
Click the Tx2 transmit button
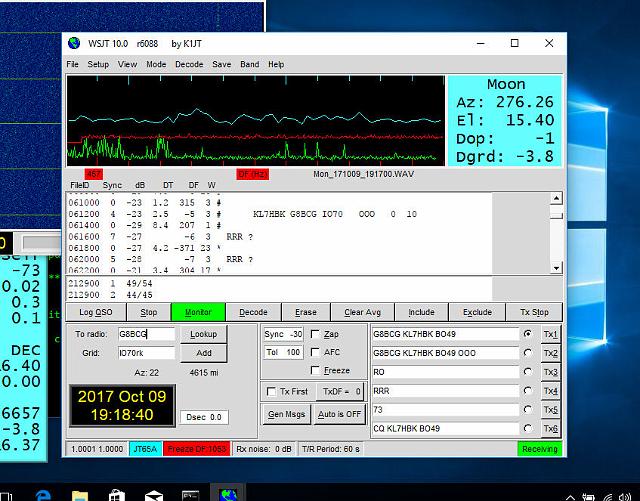(x=550, y=353)
